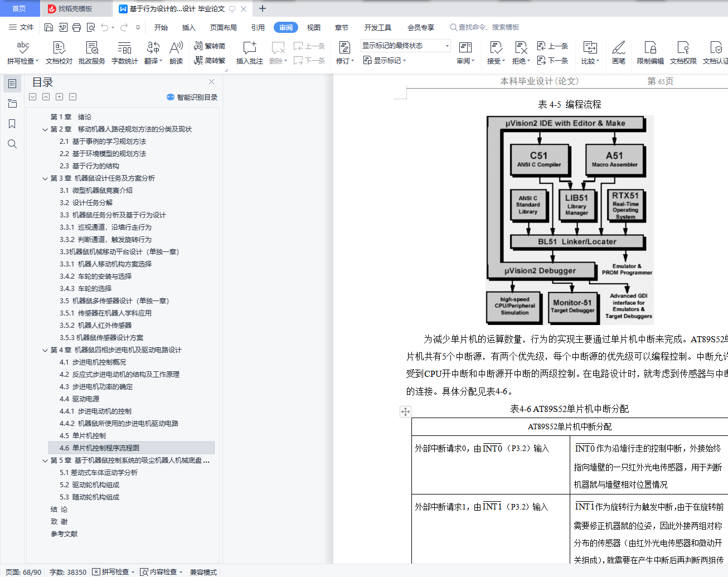The height and width of the screenshot is (577, 728).
Task: Click the minus box icon under 目录 heading
Action: pyautogui.click(x=72, y=97)
